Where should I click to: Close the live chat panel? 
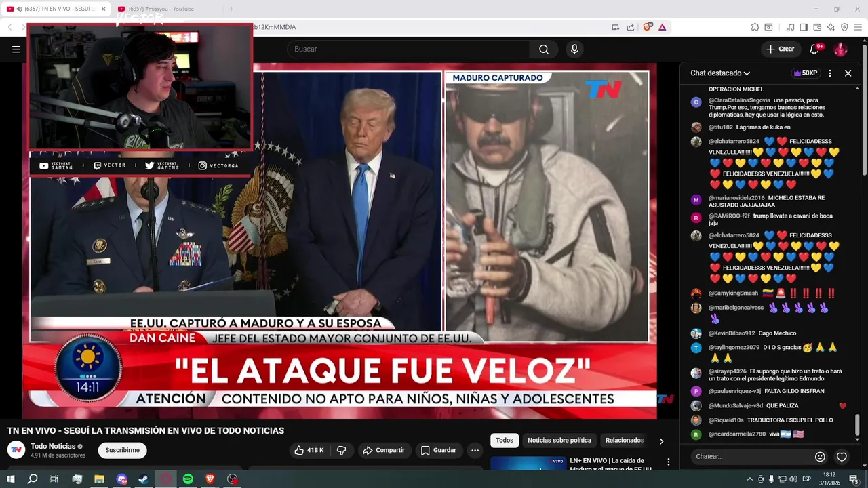pyautogui.click(x=848, y=73)
